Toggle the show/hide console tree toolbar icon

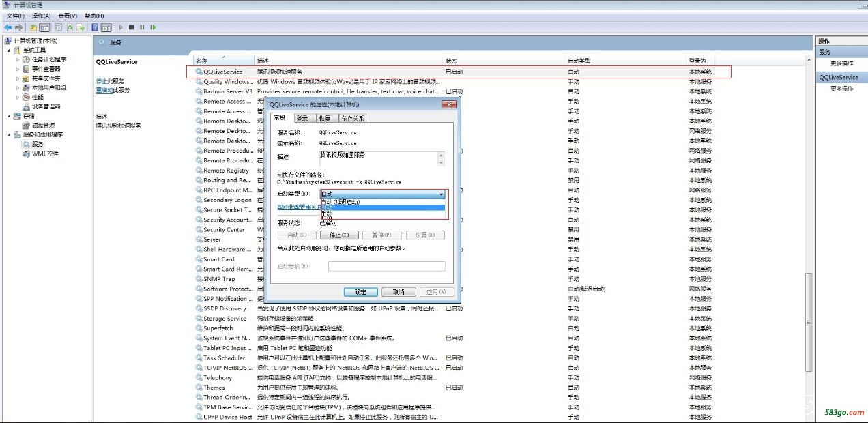pos(44,27)
